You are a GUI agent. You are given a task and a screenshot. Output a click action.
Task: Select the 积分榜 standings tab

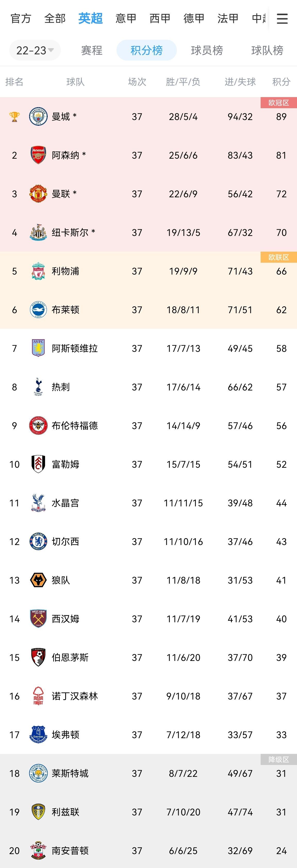pyautogui.click(x=147, y=50)
